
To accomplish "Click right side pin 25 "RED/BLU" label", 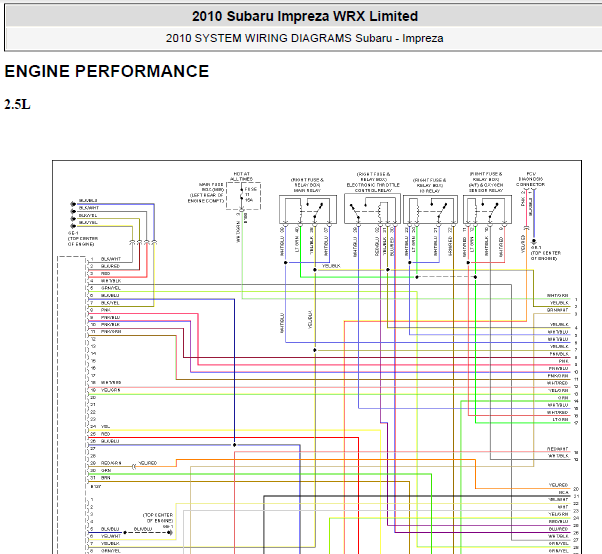I will coord(559,522).
